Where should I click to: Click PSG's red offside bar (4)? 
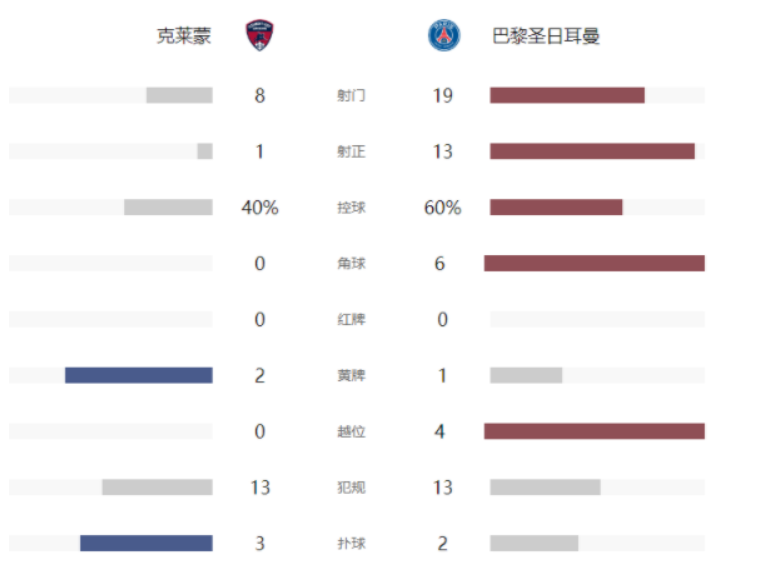click(x=594, y=431)
